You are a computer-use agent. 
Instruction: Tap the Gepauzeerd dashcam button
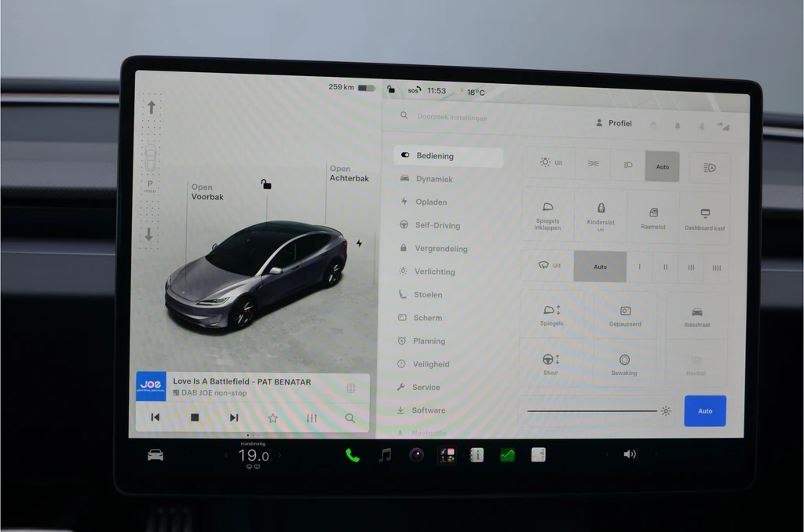[625, 315]
